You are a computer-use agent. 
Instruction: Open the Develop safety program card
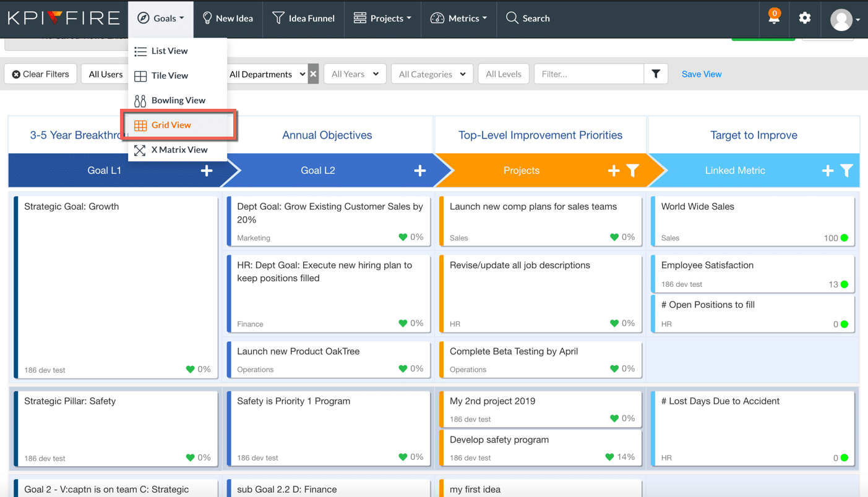[541, 448]
